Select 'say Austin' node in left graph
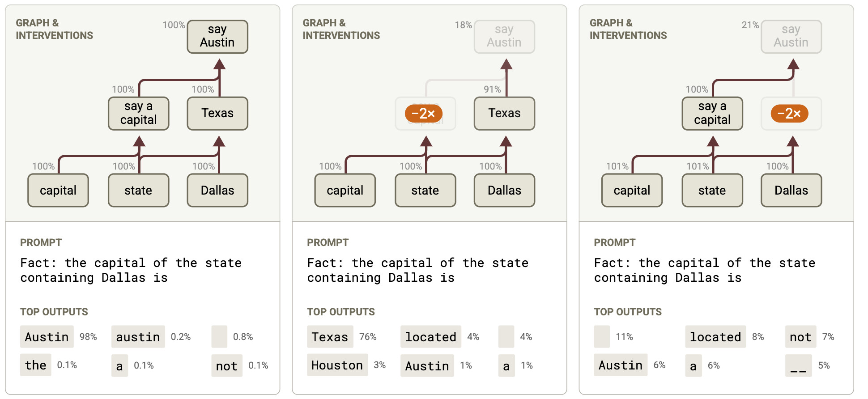This screenshot has height=399, width=868. click(217, 37)
